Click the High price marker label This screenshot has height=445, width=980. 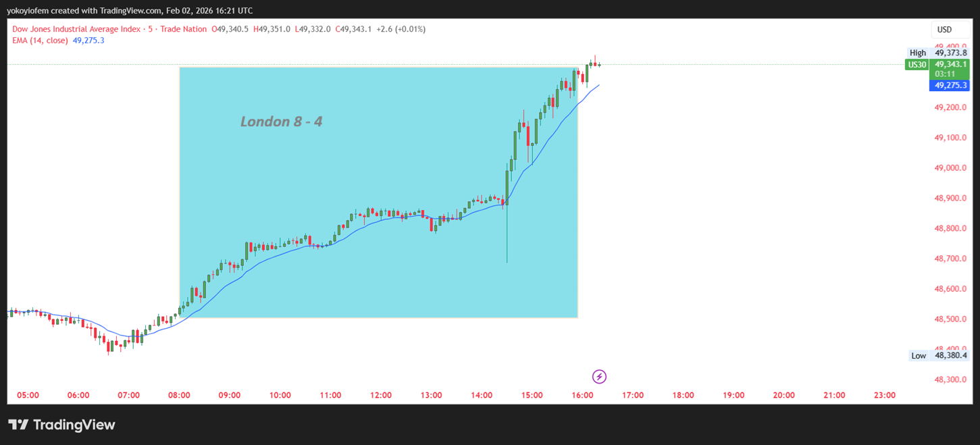(x=917, y=53)
